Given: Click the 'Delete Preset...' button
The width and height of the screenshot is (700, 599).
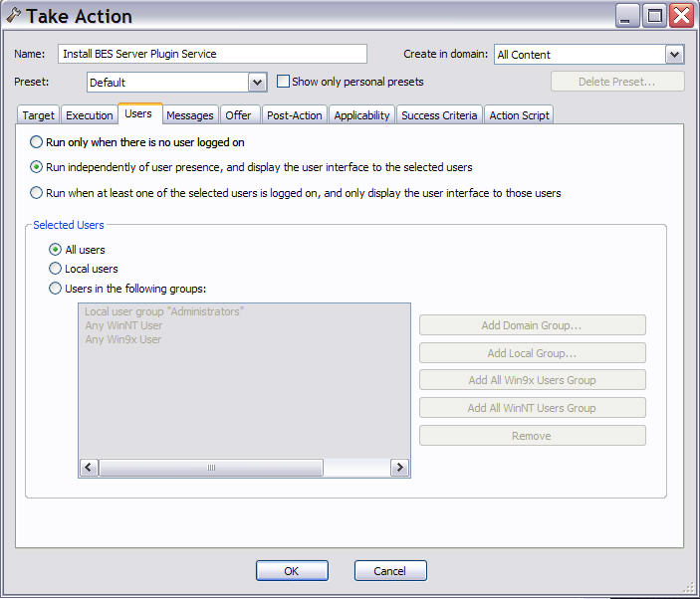Looking at the screenshot, I should 617,82.
